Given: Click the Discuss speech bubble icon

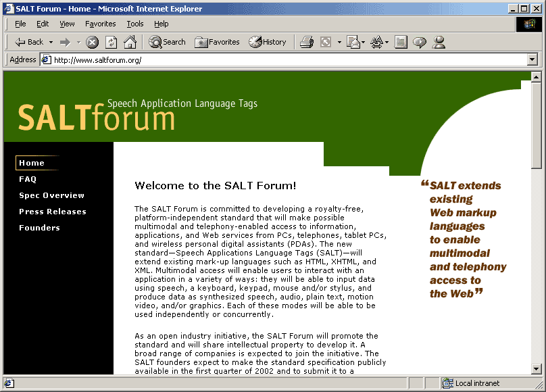Looking at the screenshot, I should coord(420,43).
